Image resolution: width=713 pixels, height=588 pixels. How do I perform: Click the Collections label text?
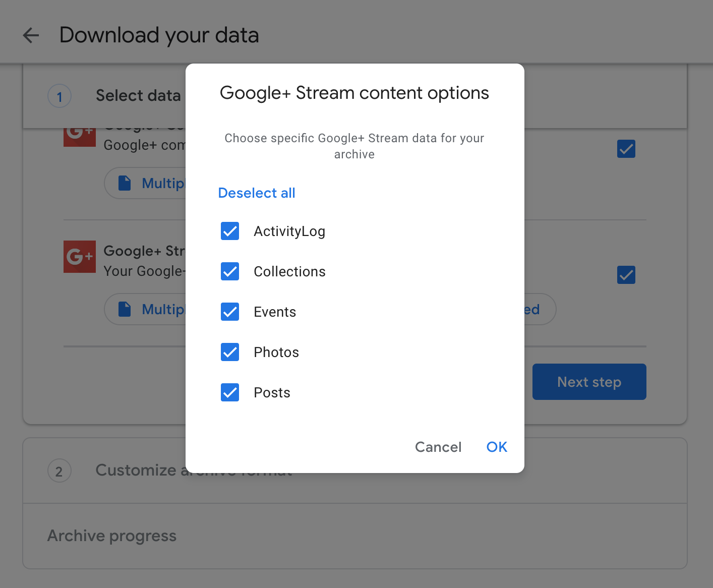coord(290,271)
